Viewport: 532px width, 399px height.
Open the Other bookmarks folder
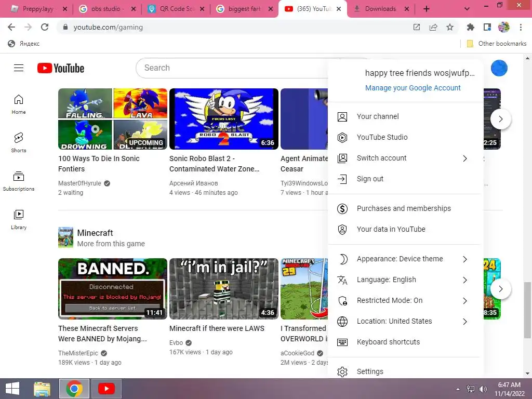pyautogui.click(x=496, y=44)
